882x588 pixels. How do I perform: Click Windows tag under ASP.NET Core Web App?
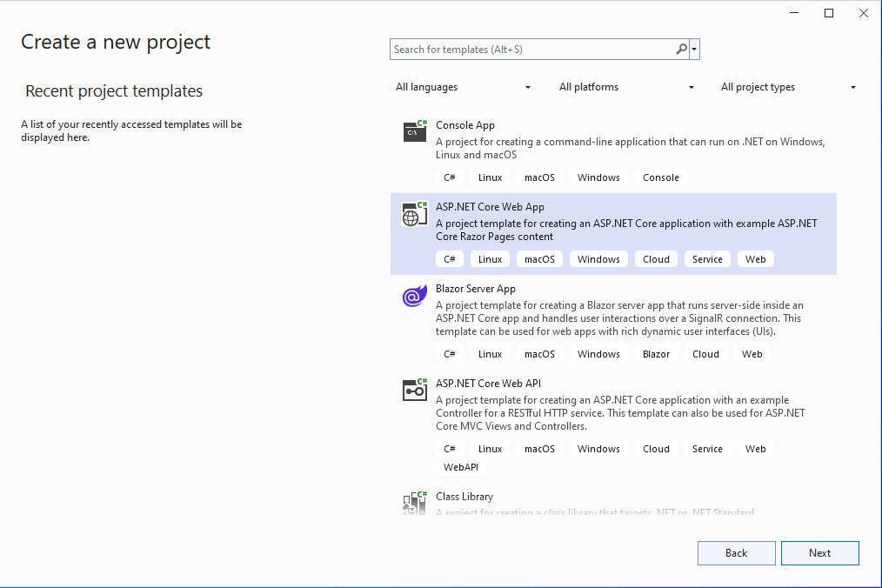598,259
